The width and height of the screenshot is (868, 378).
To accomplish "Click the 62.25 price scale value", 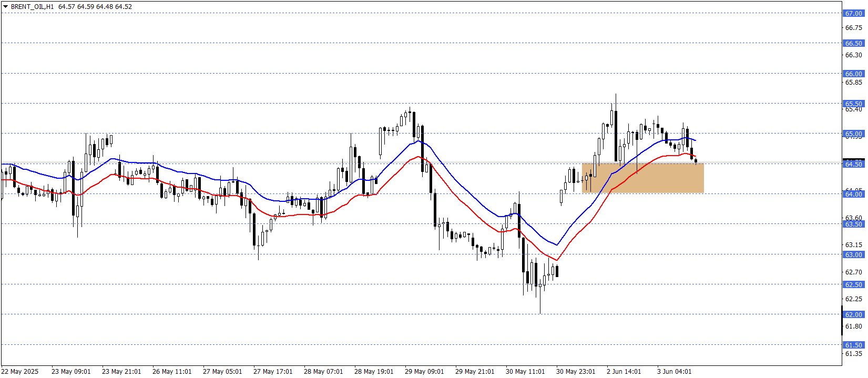I will 853,299.
